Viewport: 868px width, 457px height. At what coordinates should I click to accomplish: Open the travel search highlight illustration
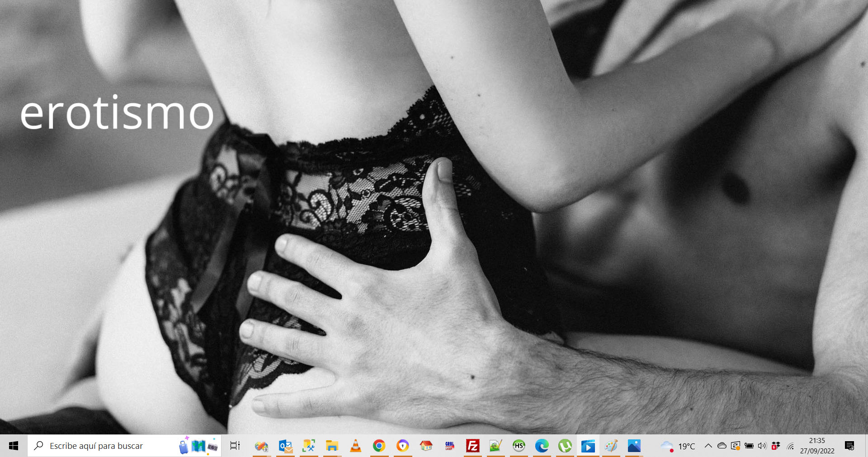(198, 446)
